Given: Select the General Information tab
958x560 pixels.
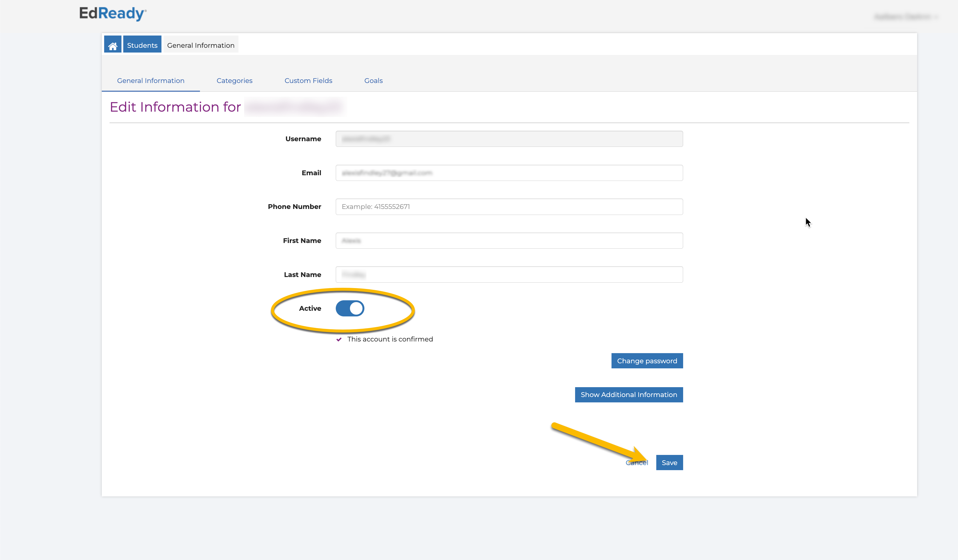Looking at the screenshot, I should click(150, 81).
